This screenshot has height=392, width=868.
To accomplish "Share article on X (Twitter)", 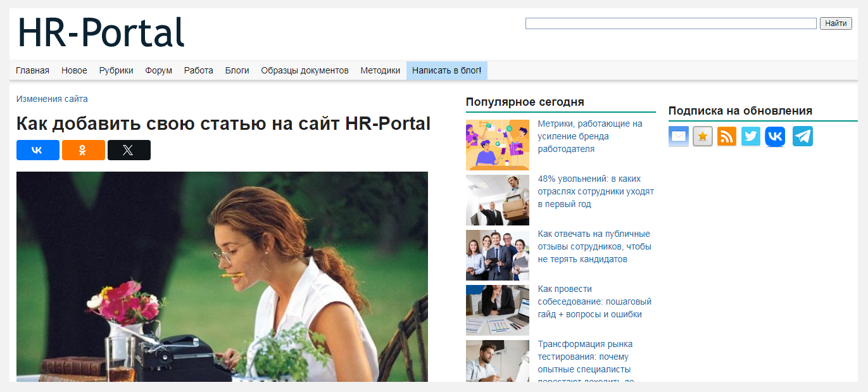I will pyautogui.click(x=129, y=150).
